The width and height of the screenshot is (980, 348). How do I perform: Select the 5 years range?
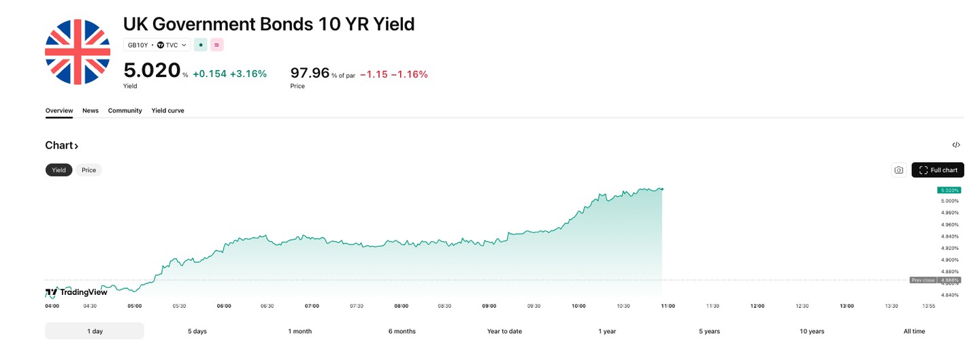709,331
